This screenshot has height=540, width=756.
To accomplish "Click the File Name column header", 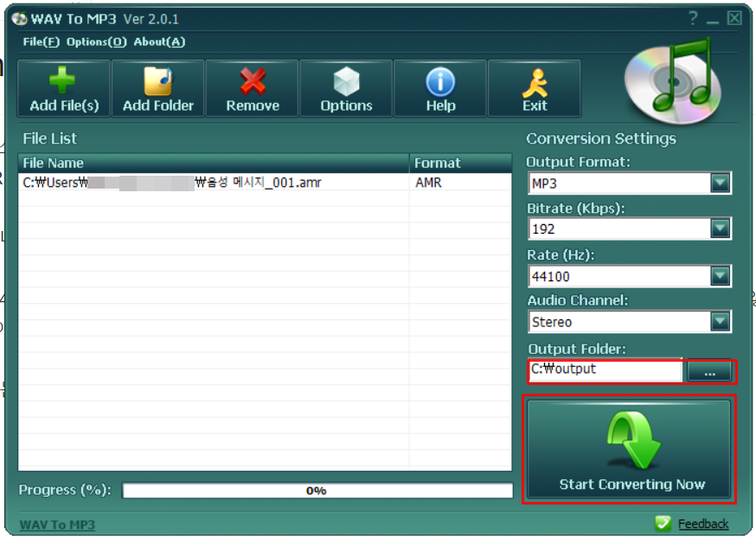I will [x=214, y=163].
